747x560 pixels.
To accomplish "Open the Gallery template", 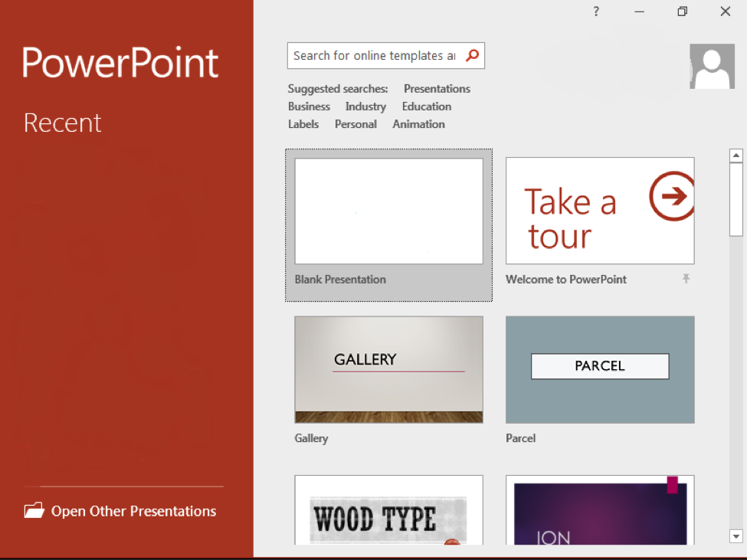I will [x=388, y=369].
